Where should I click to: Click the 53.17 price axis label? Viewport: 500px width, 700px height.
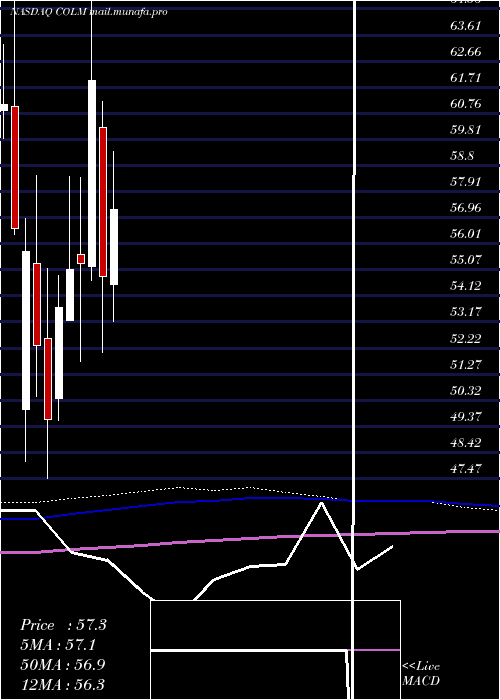pos(466,311)
